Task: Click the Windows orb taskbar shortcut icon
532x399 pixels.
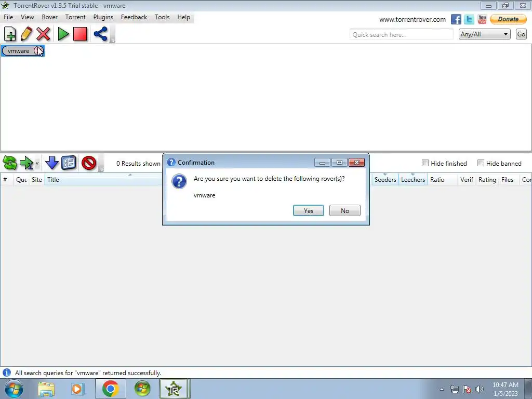Action: pyautogui.click(x=142, y=389)
